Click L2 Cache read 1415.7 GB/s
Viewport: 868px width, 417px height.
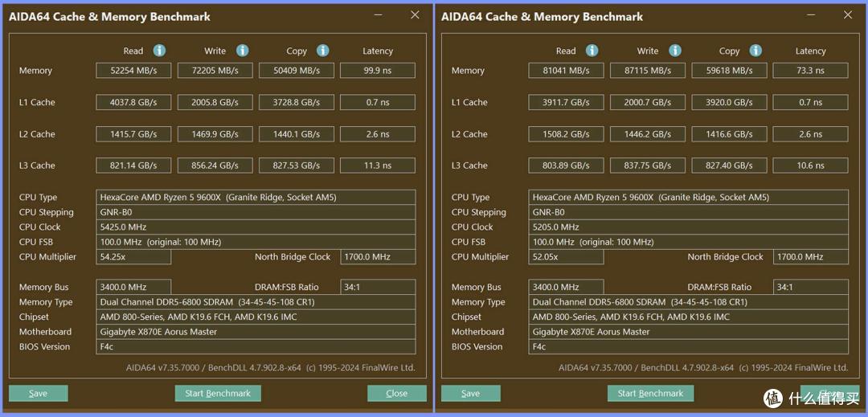coord(133,134)
